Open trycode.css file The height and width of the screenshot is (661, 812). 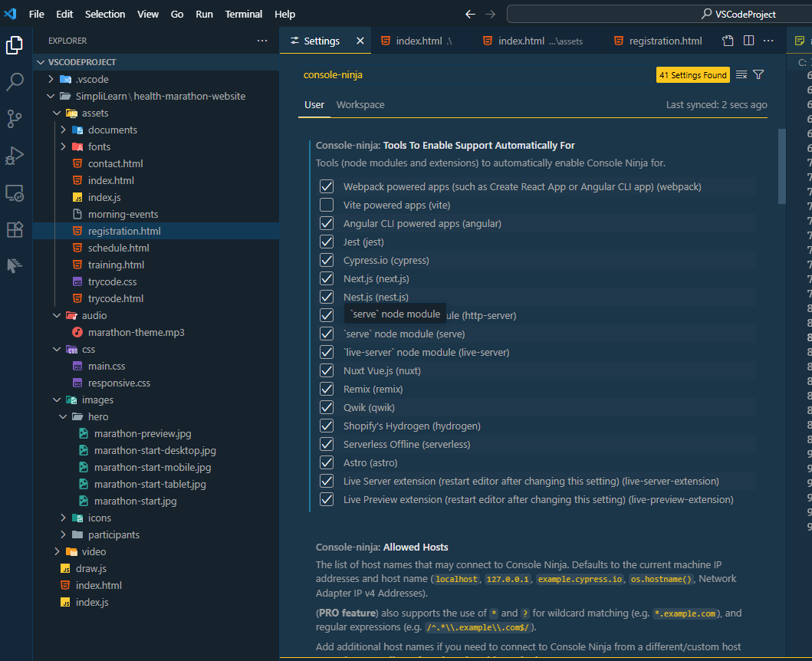(x=113, y=281)
